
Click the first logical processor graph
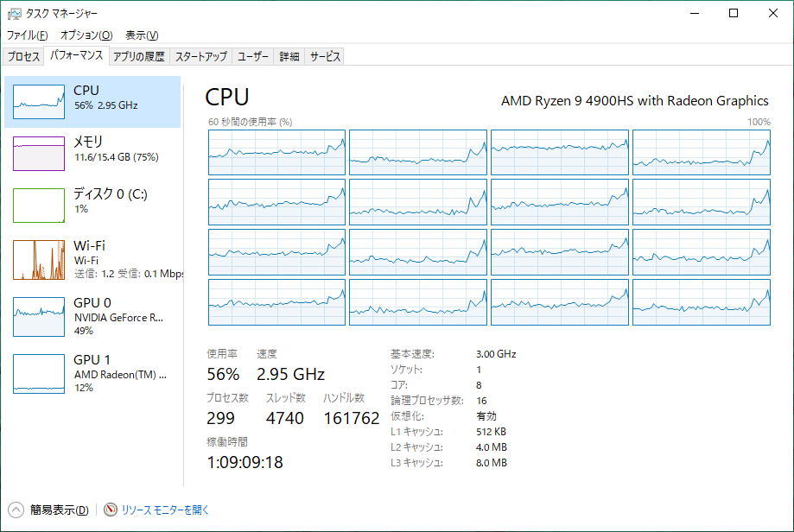(276, 152)
